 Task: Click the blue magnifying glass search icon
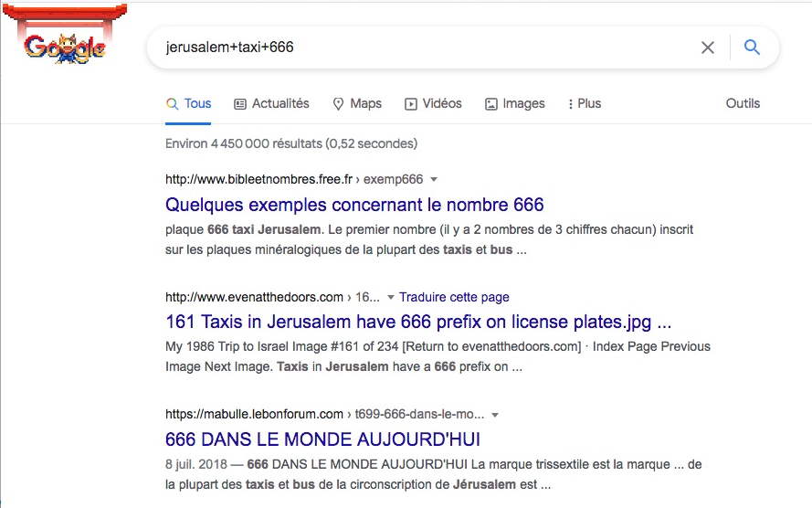[x=752, y=48]
